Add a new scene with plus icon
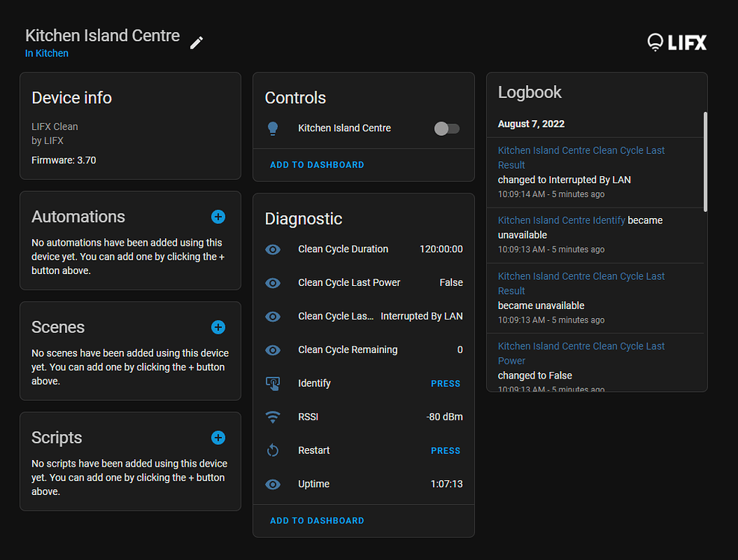The width and height of the screenshot is (738, 560). click(218, 327)
